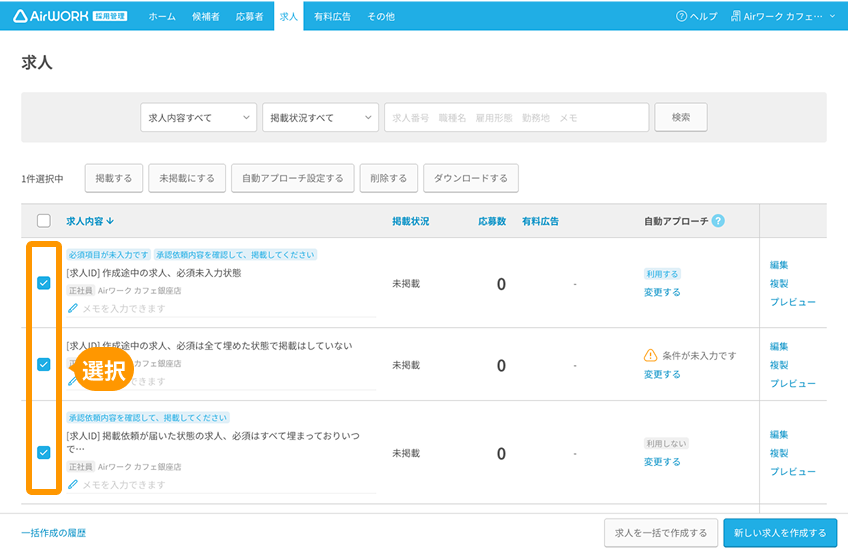Open the 掲載状況すべて dropdown
Screen dimensions: 848x552
point(320,117)
